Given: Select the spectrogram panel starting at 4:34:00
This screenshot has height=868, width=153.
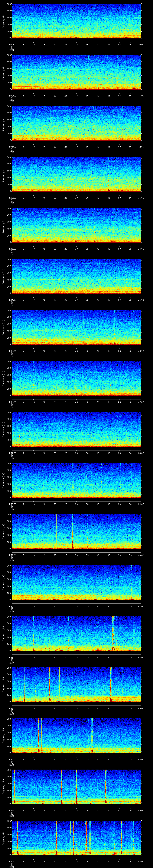Looking at the screenshot, I should coord(76,276).
